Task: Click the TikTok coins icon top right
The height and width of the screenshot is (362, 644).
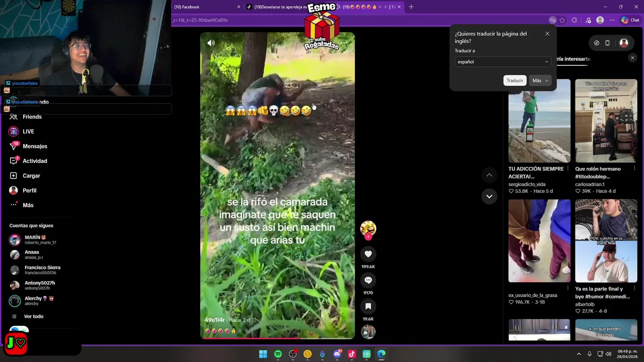Action: click(x=597, y=43)
